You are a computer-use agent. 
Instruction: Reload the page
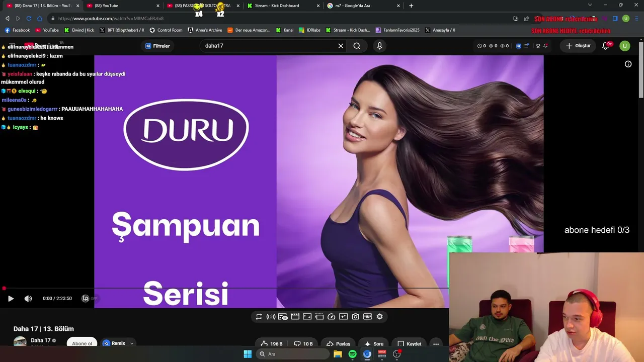pos(29,19)
